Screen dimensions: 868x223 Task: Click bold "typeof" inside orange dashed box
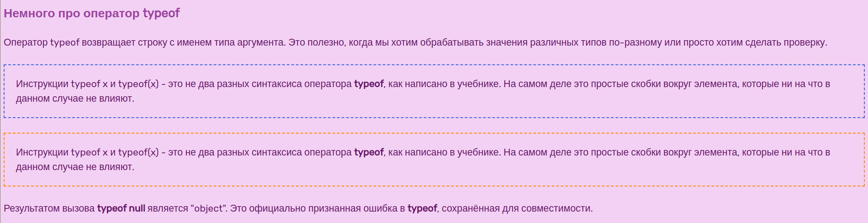[369, 152]
